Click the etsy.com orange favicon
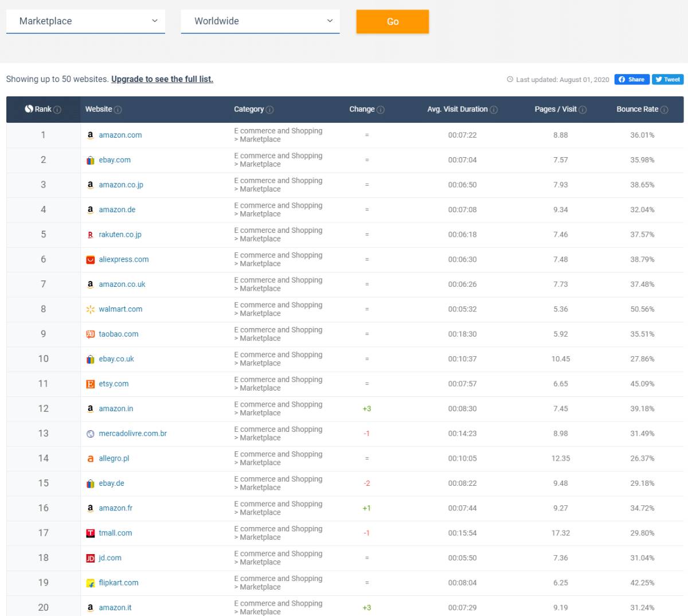The width and height of the screenshot is (688, 616). [x=90, y=384]
